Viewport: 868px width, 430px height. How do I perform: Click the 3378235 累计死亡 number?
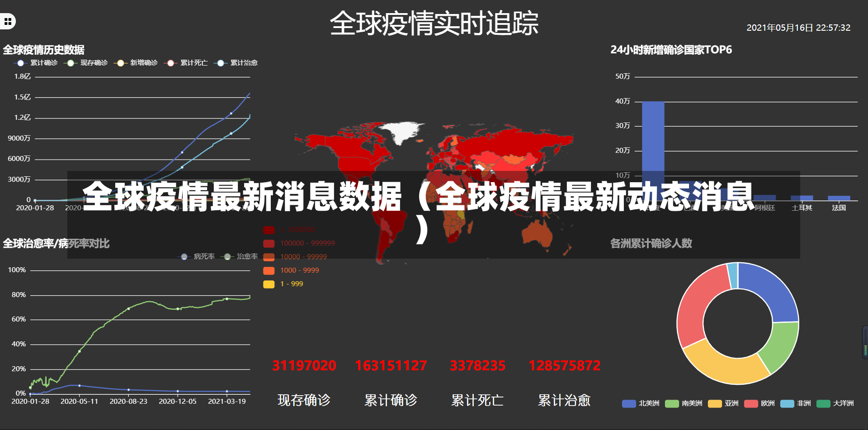pos(477,366)
